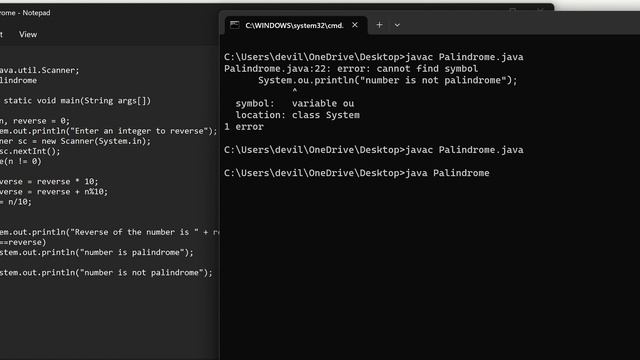This screenshot has width=640, height=360.
Task: Click '==reverse)' condition line in Notepad
Action: (23, 242)
